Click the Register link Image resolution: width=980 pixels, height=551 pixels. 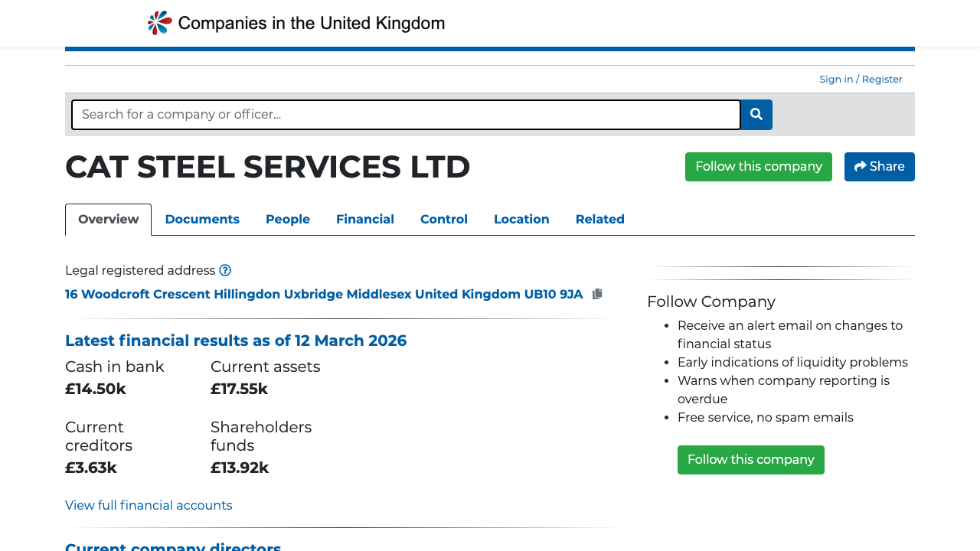coord(881,79)
